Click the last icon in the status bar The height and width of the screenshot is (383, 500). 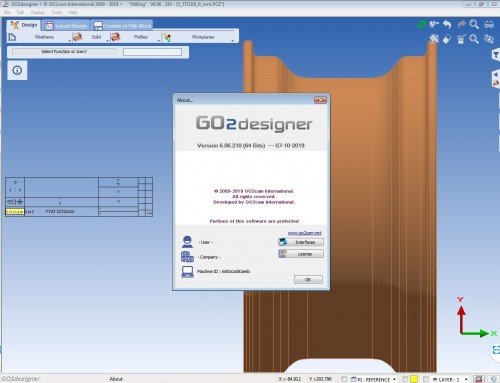point(493,379)
